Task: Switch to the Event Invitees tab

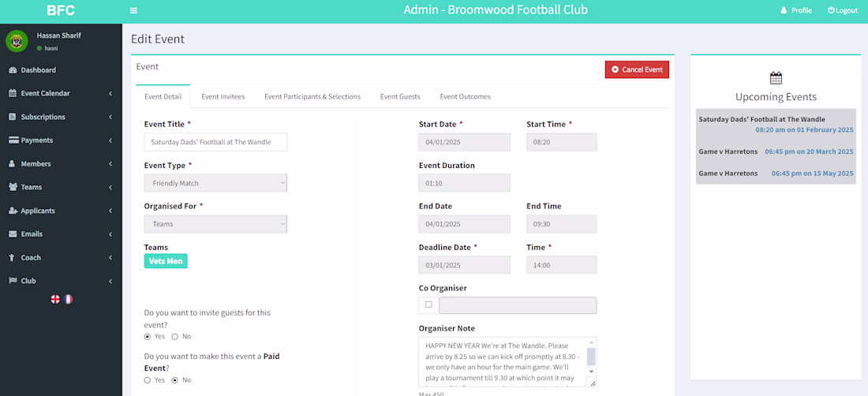Action: [223, 96]
